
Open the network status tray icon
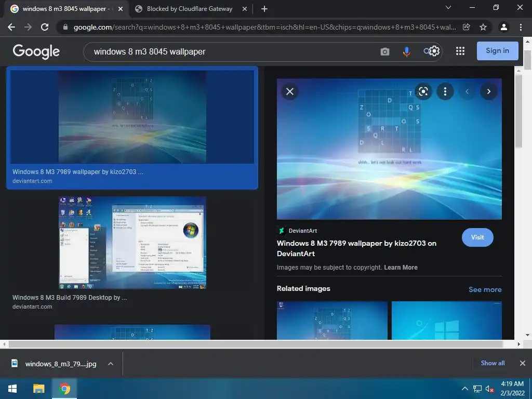477,389
